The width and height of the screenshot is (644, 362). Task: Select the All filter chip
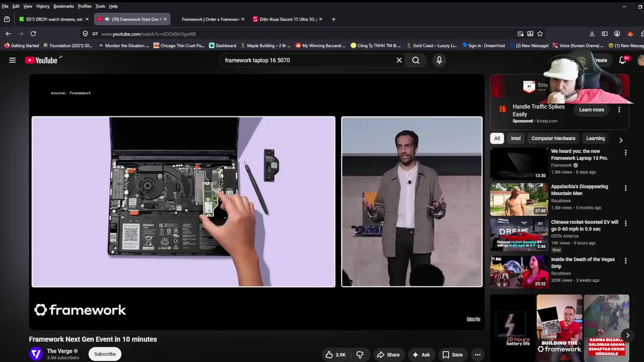click(497, 138)
